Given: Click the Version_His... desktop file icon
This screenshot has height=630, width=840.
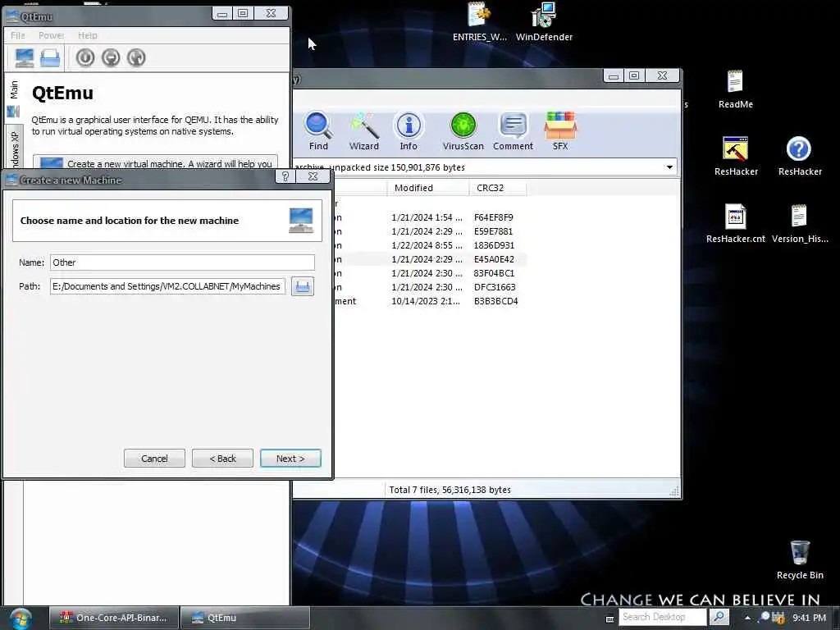Looking at the screenshot, I should tap(799, 224).
